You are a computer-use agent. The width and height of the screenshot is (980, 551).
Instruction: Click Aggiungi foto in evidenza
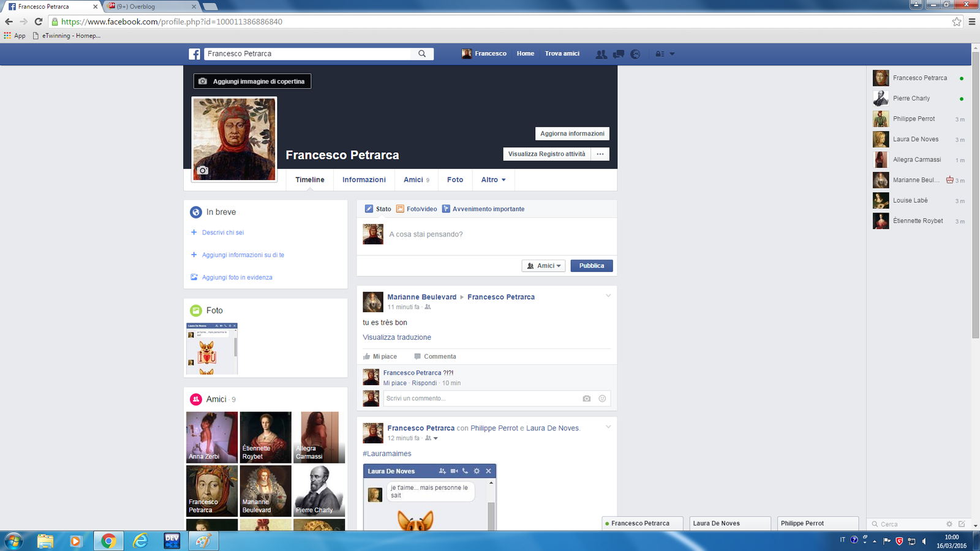pyautogui.click(x=237, y=277)
